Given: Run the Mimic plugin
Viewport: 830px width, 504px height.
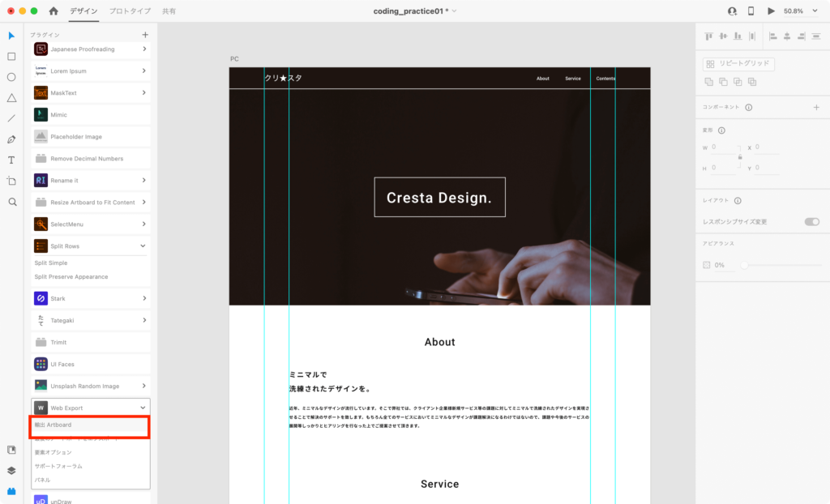Looking at the screenshot, I should point(91,115).
